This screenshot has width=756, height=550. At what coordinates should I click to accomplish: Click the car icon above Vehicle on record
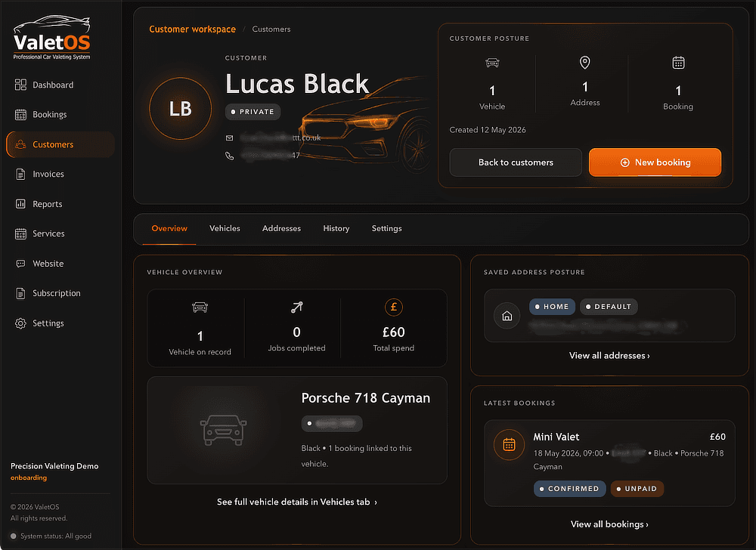point(200,307)
